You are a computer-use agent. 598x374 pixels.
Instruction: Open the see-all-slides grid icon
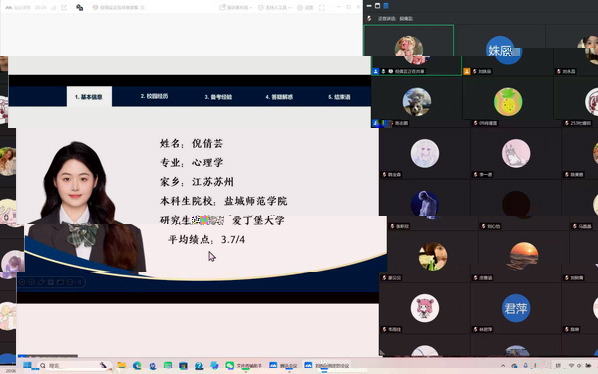pyautogui.click(x=51, y=282)
